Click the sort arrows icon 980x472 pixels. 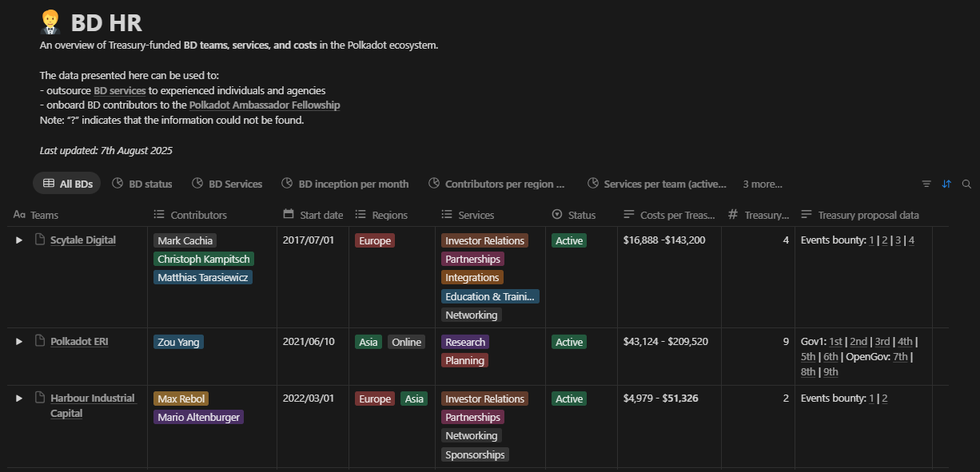coord(946,184)
